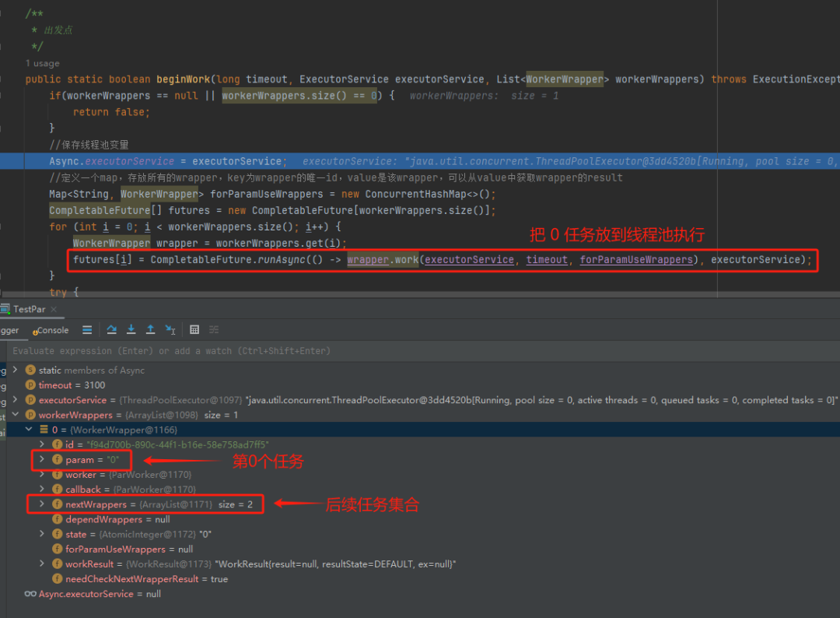Click the Show Execution Point lines icon
This screenshot has height=618, width=840.
point(87,330)
